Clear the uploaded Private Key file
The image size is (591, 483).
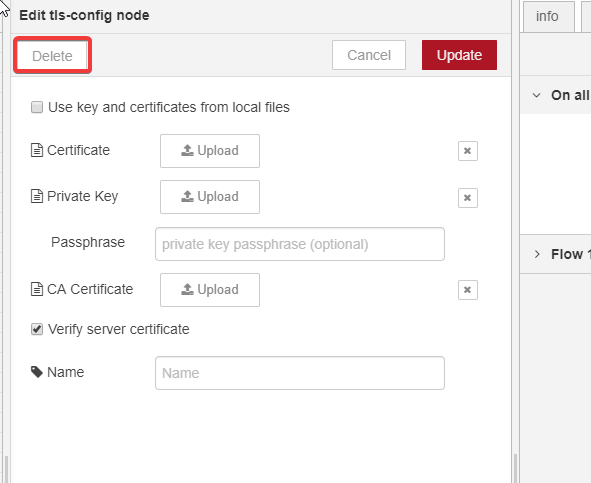pos(468,198)
